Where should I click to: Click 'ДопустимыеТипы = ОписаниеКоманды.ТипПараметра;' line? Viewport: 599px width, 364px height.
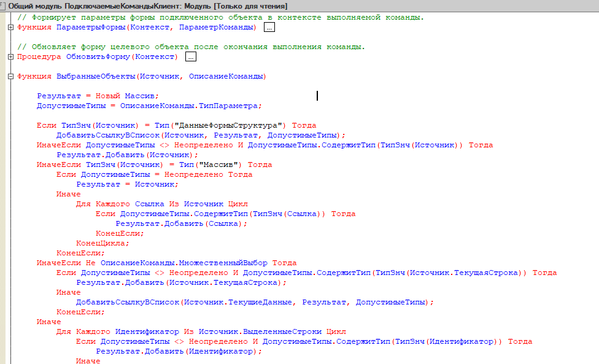149,106
